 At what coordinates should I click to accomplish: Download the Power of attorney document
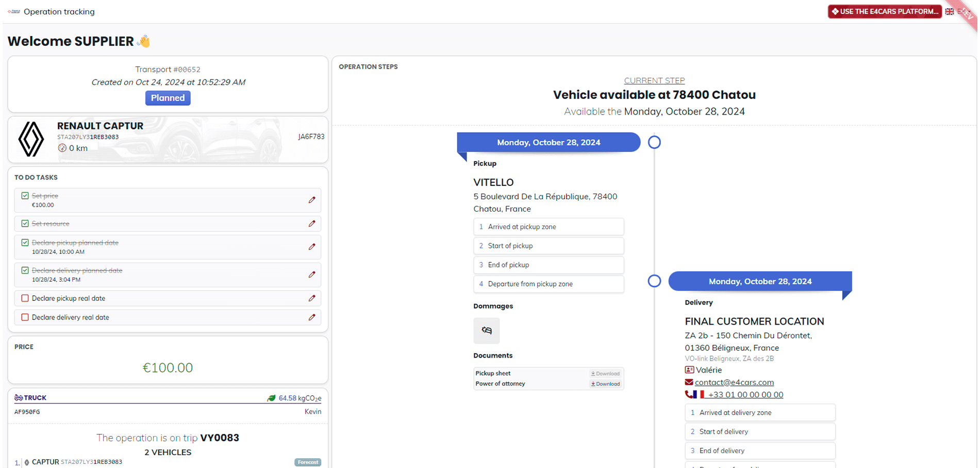606,384
